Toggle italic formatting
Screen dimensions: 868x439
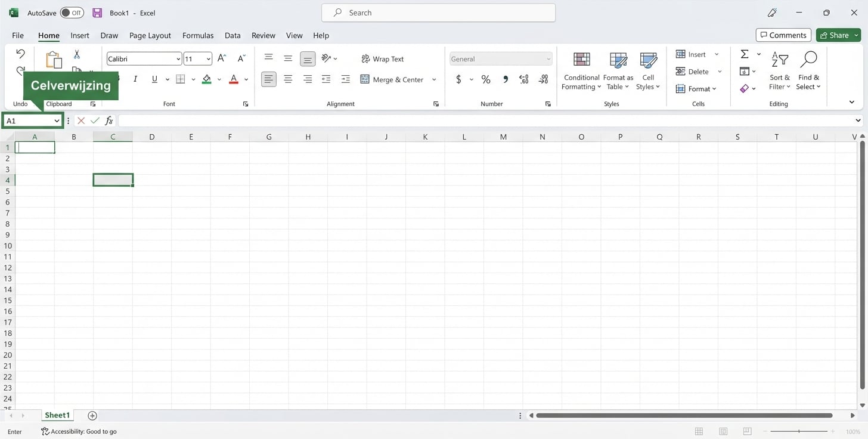(135, 79)
